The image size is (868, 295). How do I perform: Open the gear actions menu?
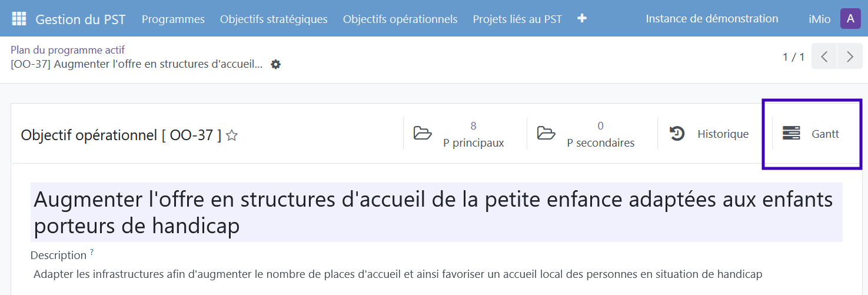pyautogui.click(x=275, y=64)
